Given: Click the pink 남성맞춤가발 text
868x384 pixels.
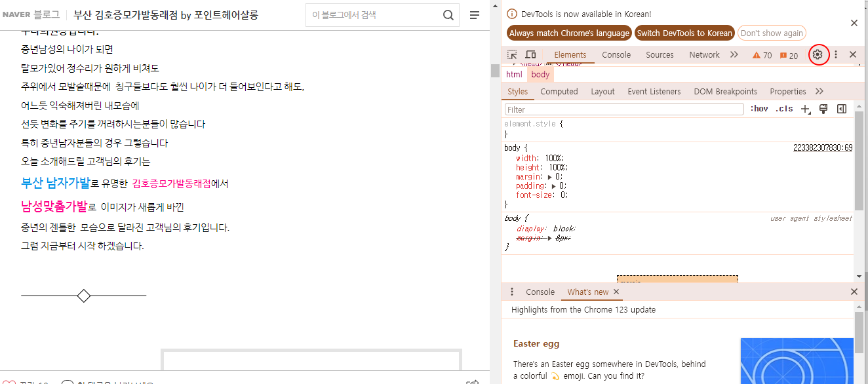Looking at the screenshot, I should tap(54, 206).
